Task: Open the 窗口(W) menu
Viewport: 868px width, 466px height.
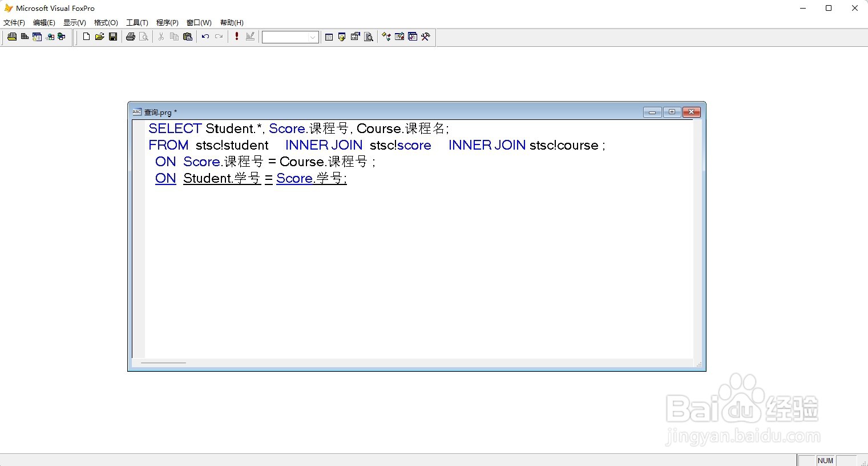Action: [199, 23]
